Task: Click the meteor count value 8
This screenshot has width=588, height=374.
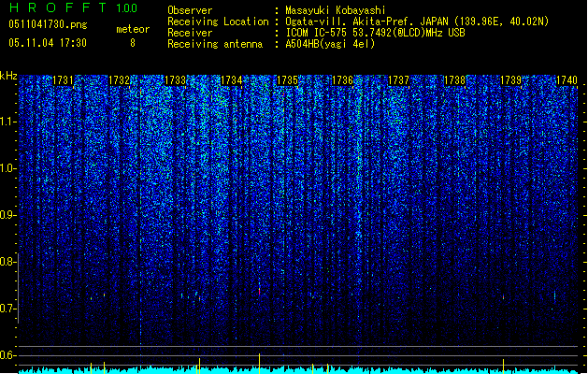Action: pyautogui.click(x=133, y=43)
